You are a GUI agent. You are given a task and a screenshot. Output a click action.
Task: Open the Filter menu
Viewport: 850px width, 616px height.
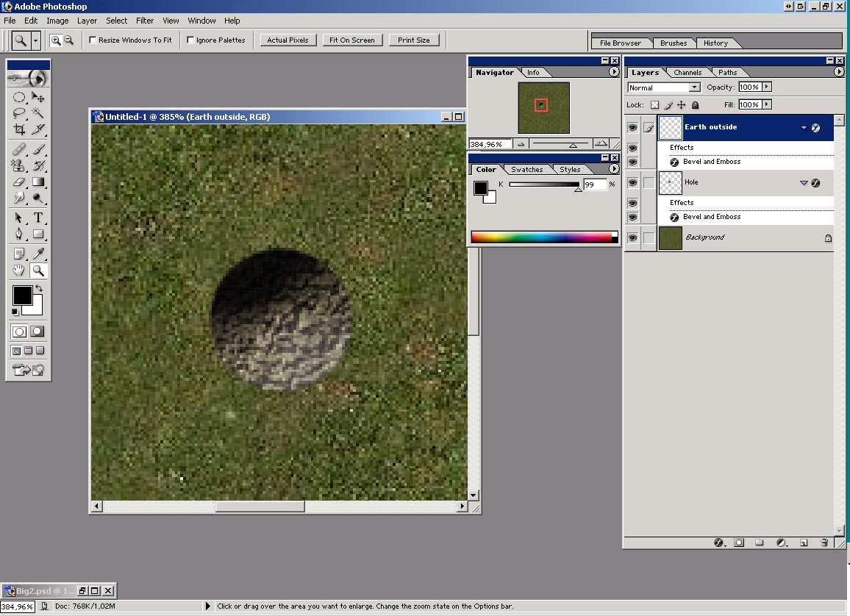tap(145, 21)
